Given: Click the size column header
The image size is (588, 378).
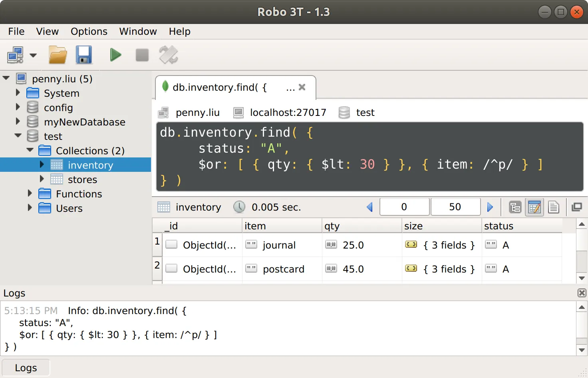Looking at the screenshot, I should click(442, 226).
